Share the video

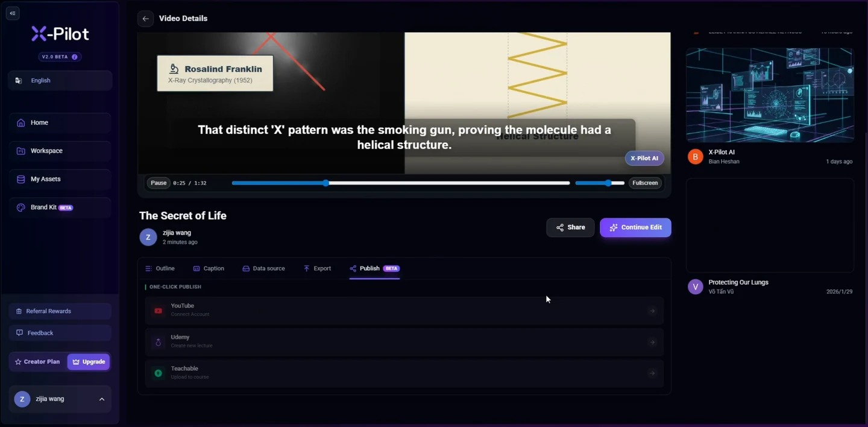(570, 227)
